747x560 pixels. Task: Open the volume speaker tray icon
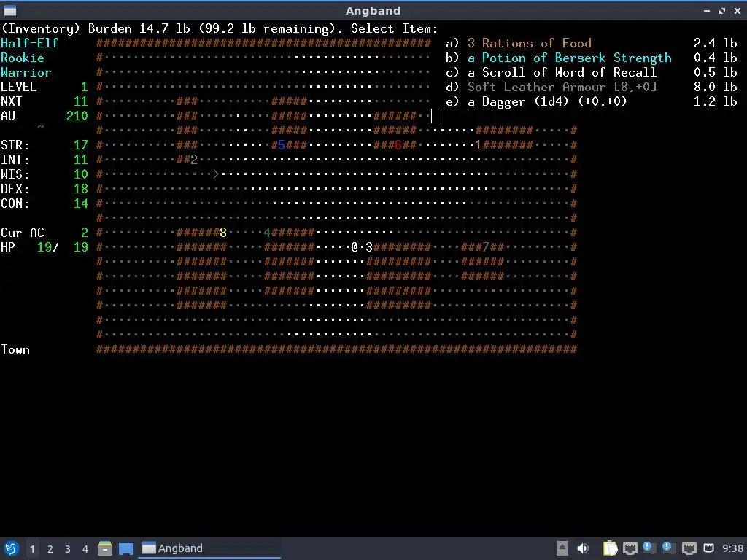tap(582, 548)
